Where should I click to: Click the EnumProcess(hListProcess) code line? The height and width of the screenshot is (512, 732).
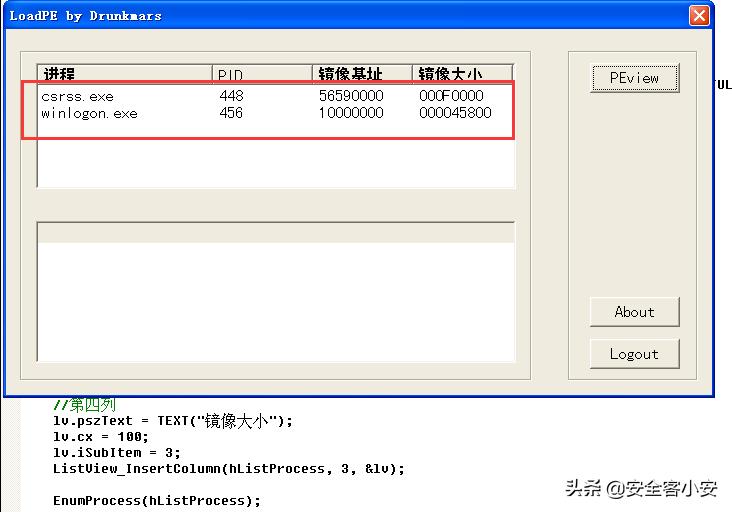[x=157, y=500]
